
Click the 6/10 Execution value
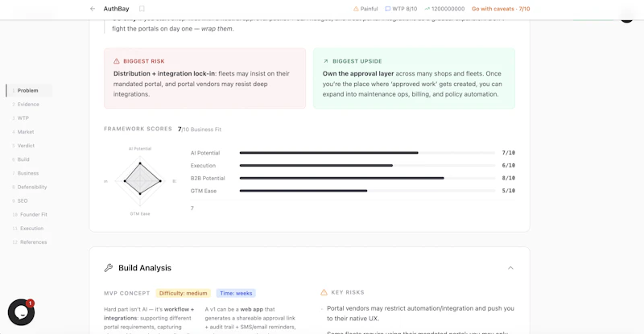pos(509,166)
